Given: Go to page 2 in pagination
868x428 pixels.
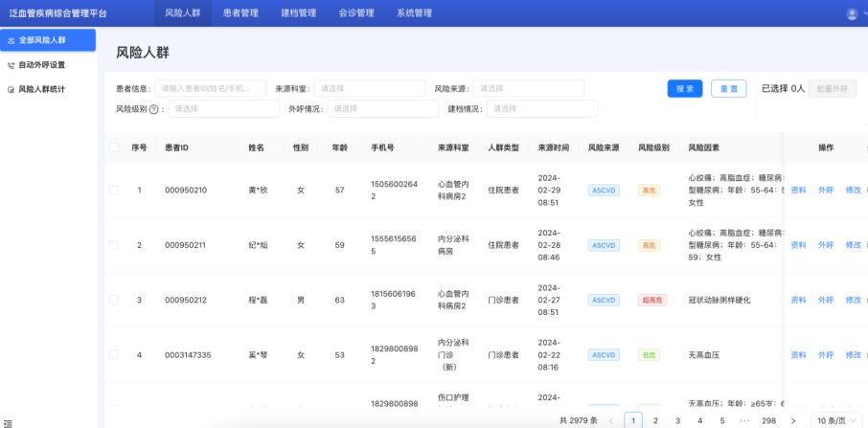Looking at the screenshot, I should click(x=655, y=420).
